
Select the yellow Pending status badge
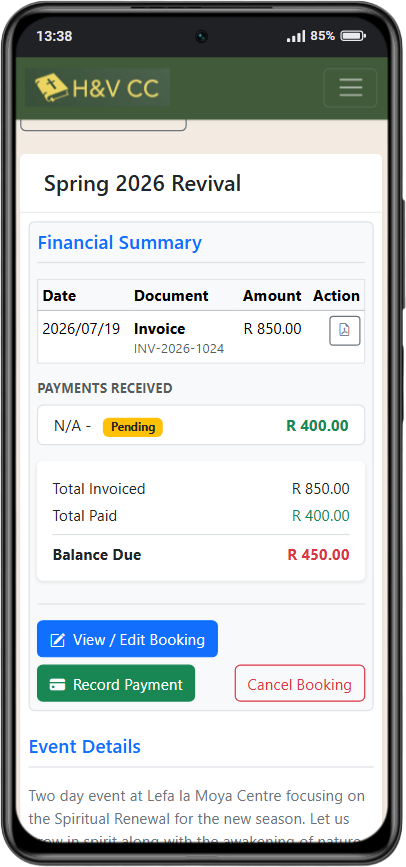click(x=133, y=427)
